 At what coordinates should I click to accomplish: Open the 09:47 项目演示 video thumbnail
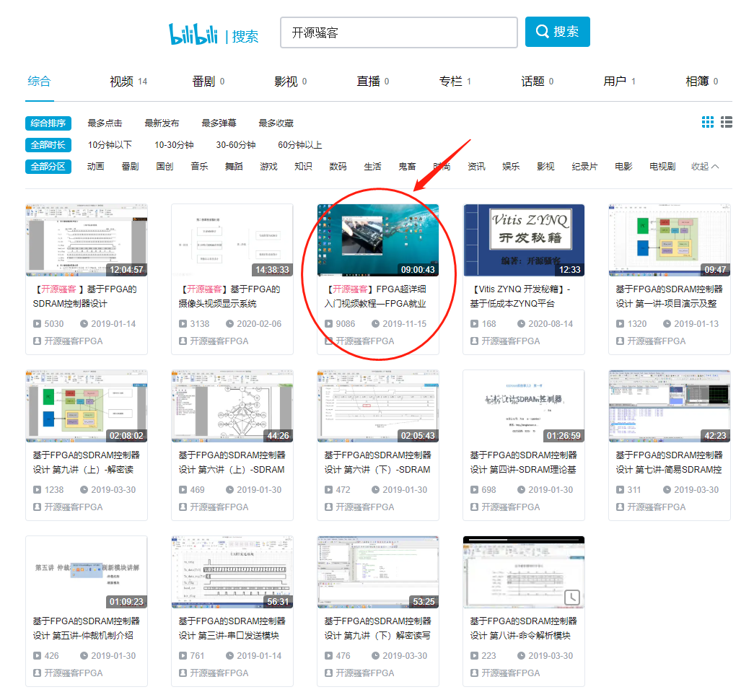point(670,240)
